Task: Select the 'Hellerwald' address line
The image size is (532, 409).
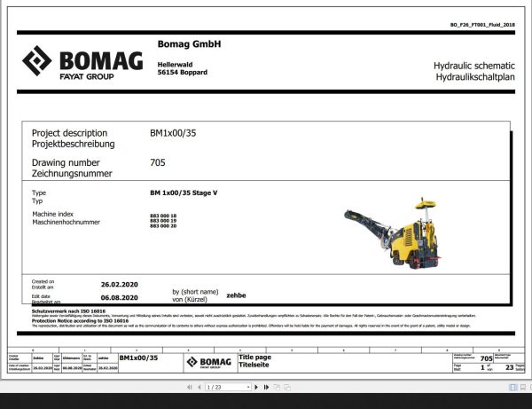Action: tap(175, 65)
